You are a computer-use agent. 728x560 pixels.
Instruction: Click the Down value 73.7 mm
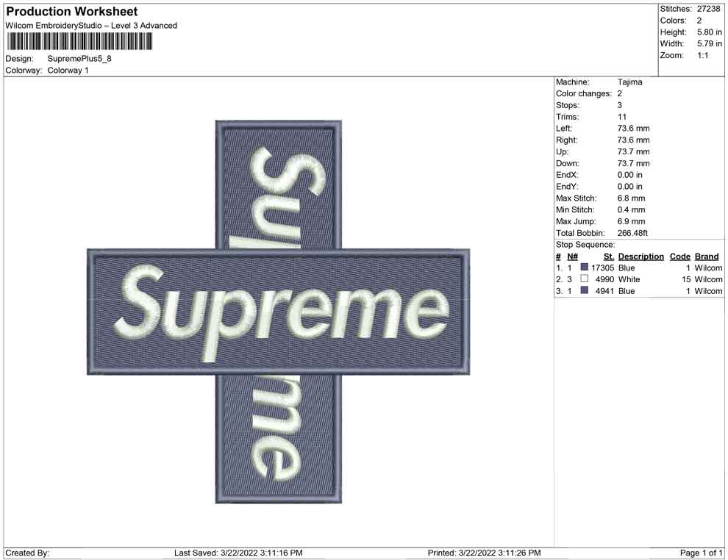(633, 163)
